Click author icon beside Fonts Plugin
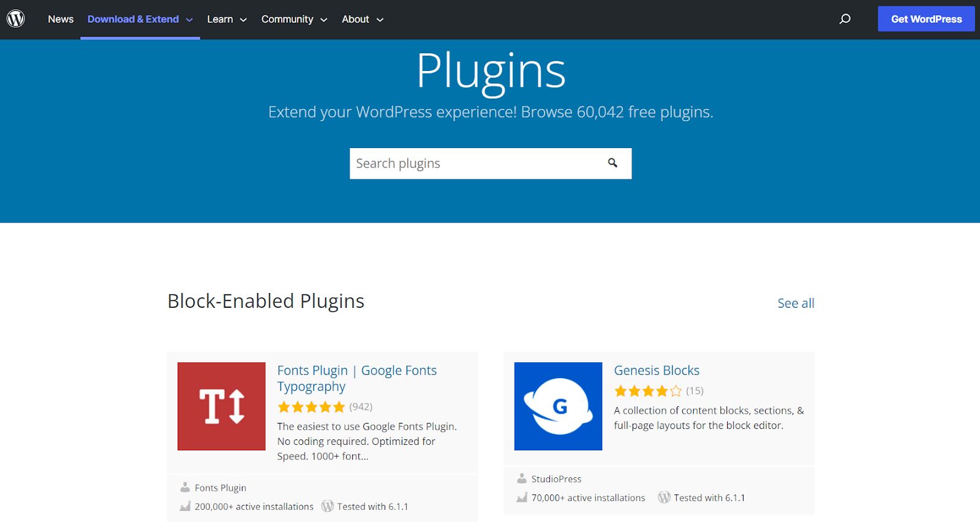Screen dimensions: 980x522 (x=185, y=488)
